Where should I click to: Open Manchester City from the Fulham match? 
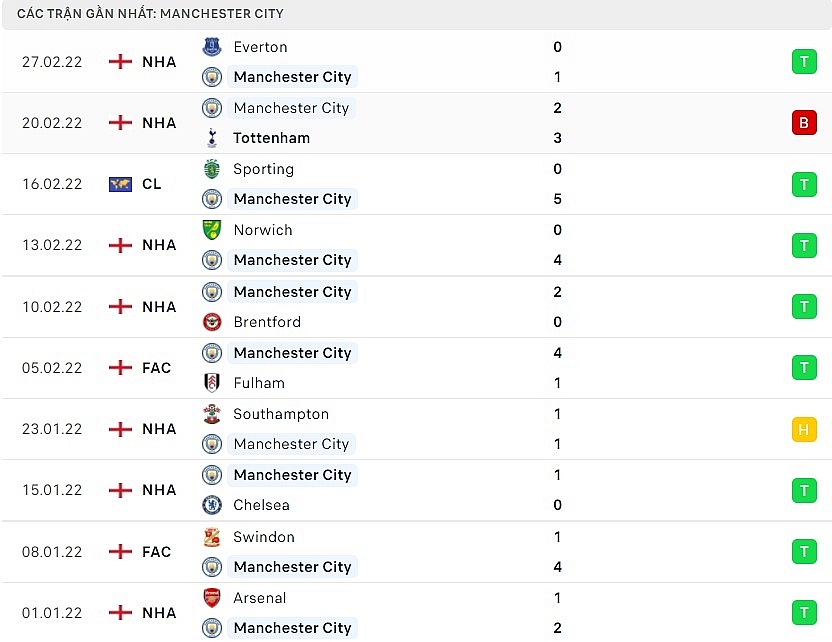click(292, 352)
